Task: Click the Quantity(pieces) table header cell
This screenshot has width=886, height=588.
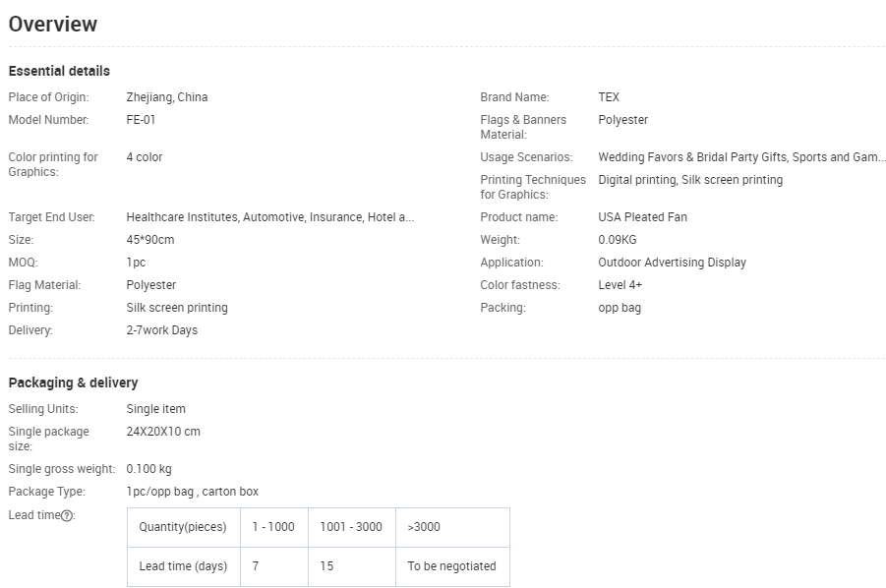Action: click(x=183, y=527)
